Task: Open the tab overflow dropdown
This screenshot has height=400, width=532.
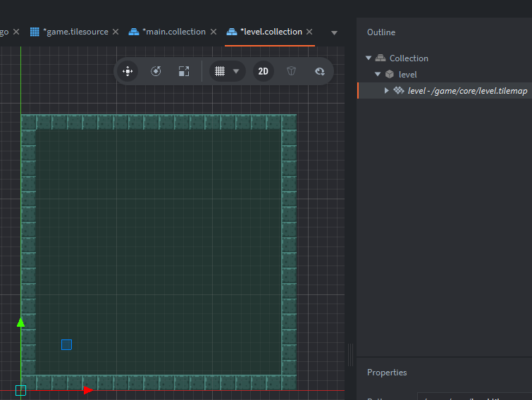Action: point(334,32)
